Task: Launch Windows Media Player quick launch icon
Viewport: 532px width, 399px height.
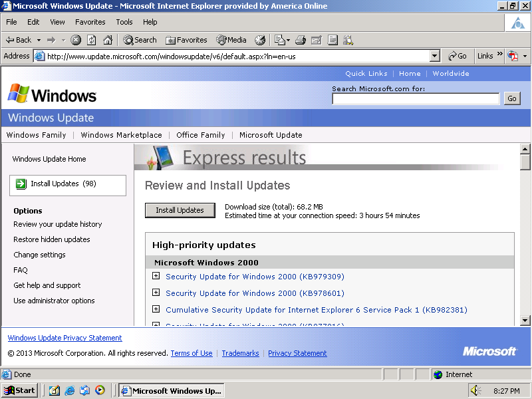Action: 100,390
